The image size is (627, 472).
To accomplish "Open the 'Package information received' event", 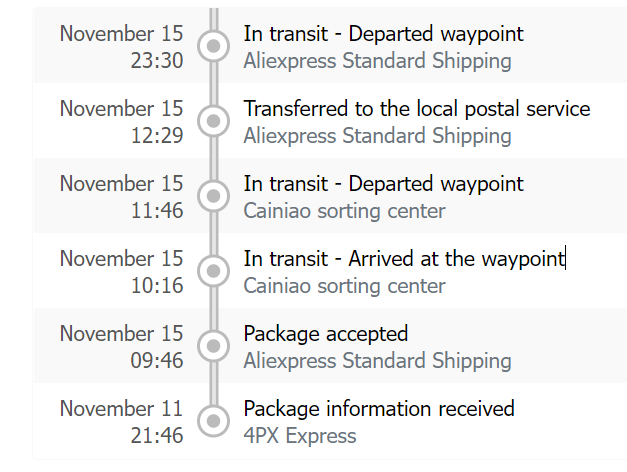I will (x=379, y=409).
